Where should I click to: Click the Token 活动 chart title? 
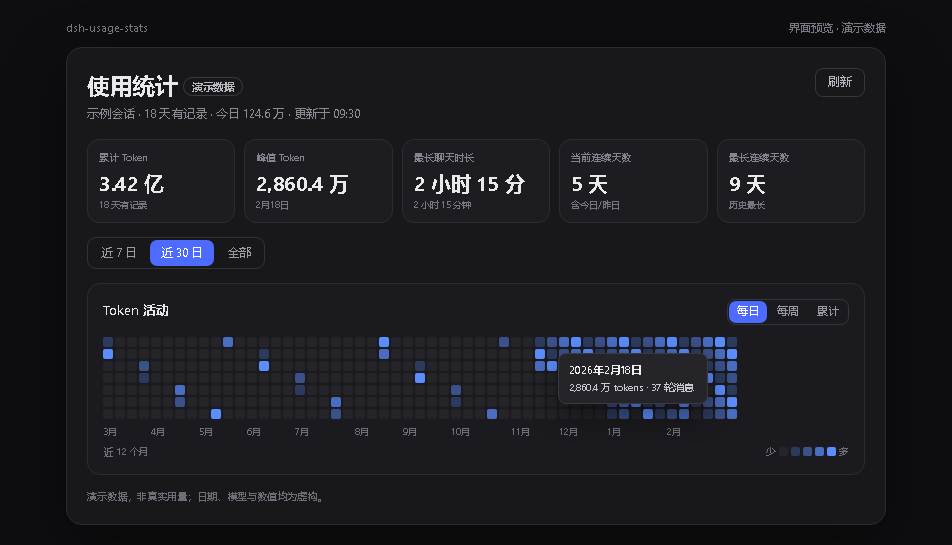click(x=135, y=311)
